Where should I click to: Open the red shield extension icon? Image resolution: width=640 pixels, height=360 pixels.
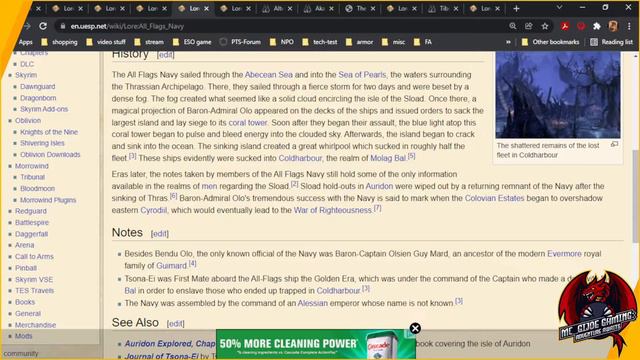click(x=581, y=26)
